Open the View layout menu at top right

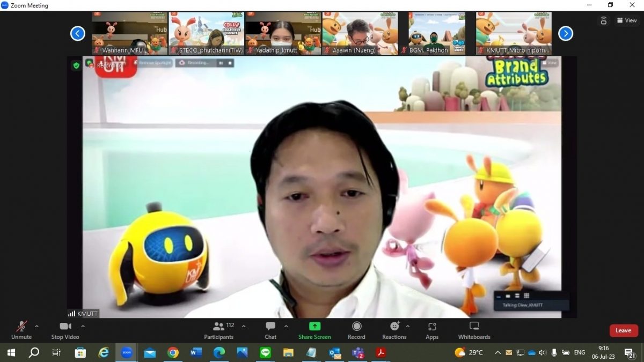[x=626, y=20]
